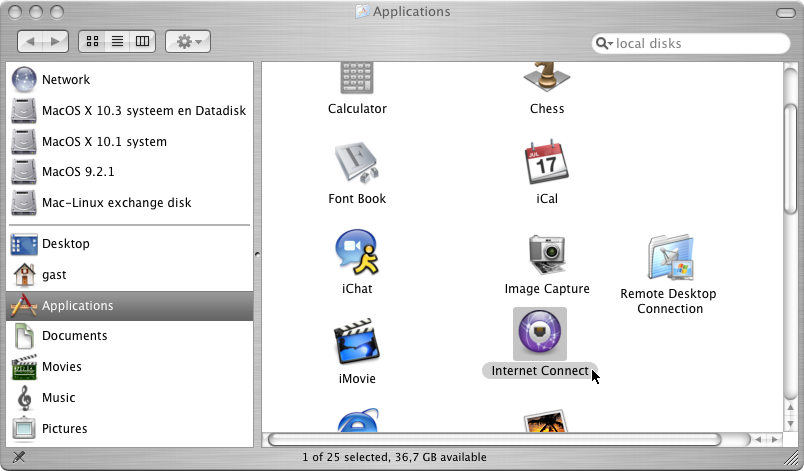This screenshot has width=804, height=471.
Task: Open Documents in the sidebar
Action: point(129,336)
